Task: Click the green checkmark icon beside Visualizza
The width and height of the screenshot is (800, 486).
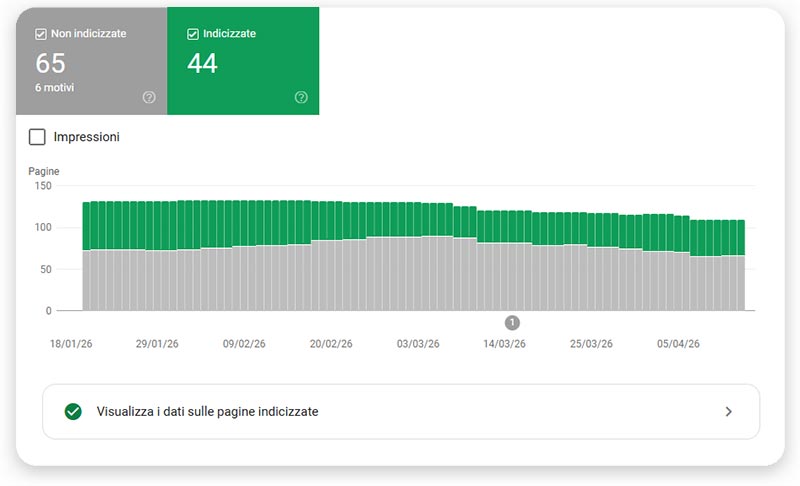Action: coord(72,411)
